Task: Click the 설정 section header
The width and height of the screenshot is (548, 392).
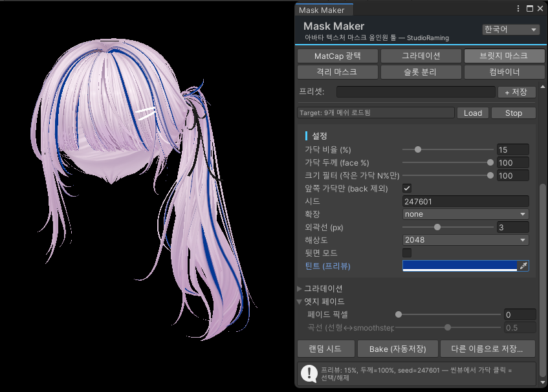Action: [x=320, y=136]
